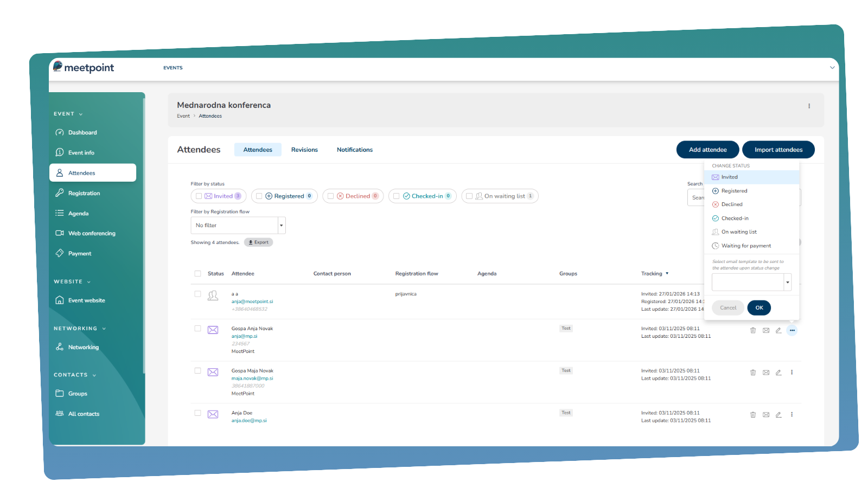Viewport: 868px width, 488px height.
Task: Expand the top-right header chevron menu
Action: (832, 68)
